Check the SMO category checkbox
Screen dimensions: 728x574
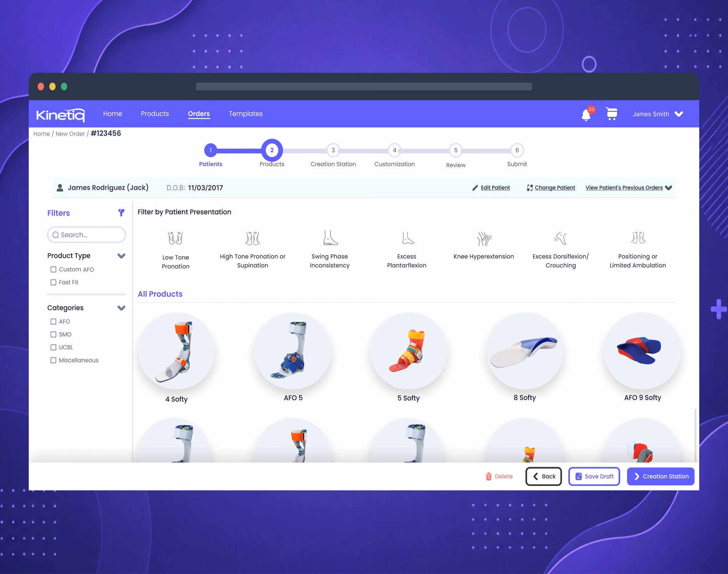54,334
